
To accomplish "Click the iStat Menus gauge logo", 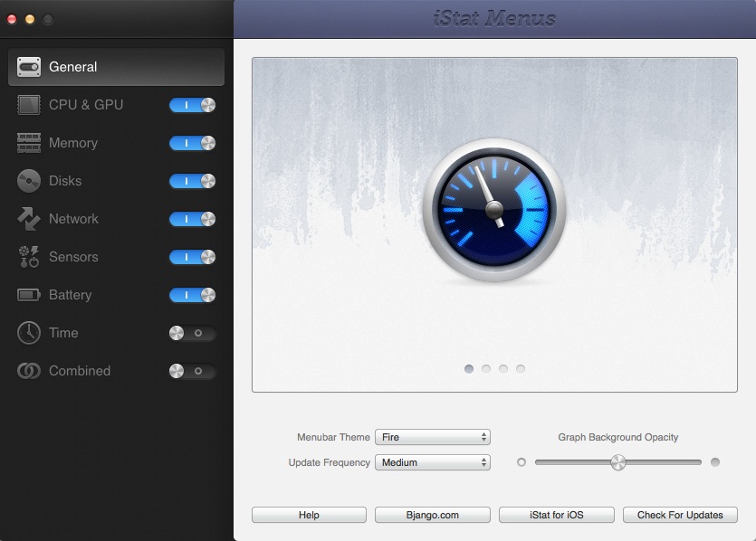I will [x=494, y=210].
